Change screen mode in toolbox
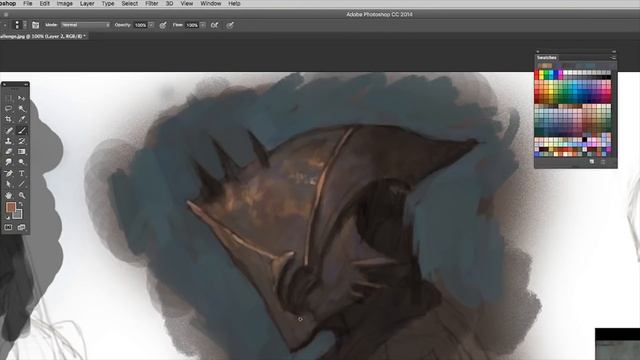640x360 pixels. pyautogui.click(x=22, y=227)
